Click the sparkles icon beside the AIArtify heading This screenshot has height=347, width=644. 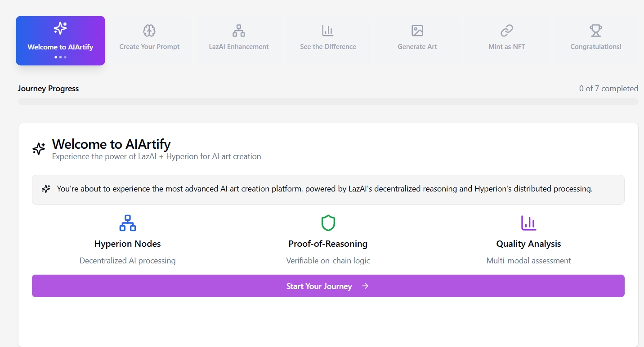[39, 148]
